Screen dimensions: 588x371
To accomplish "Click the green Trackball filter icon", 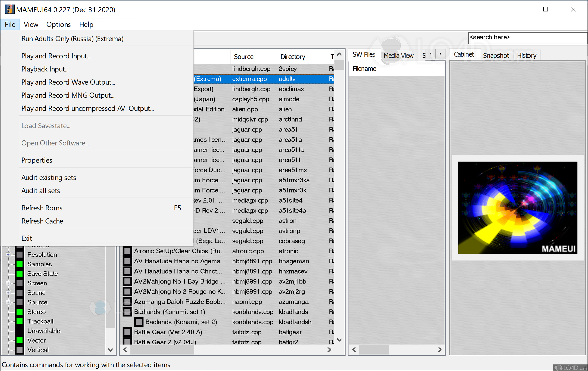I will [x=20, y=321].
